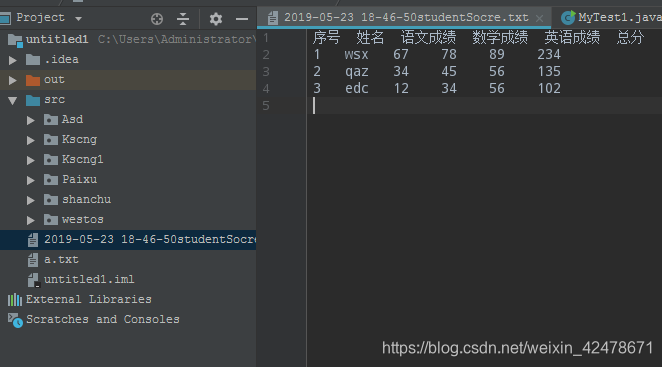Click header text 数学成绩
The image size is (662, 367).
tap(500, 38)
